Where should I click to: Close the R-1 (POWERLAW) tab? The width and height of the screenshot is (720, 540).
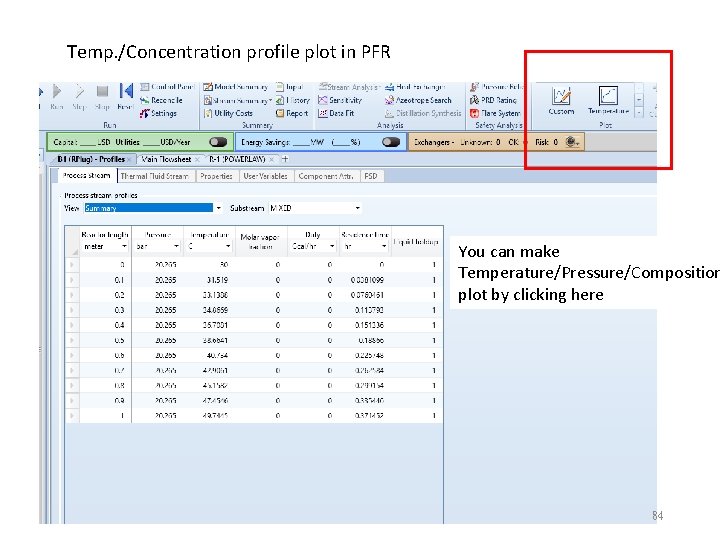point(271,159)
